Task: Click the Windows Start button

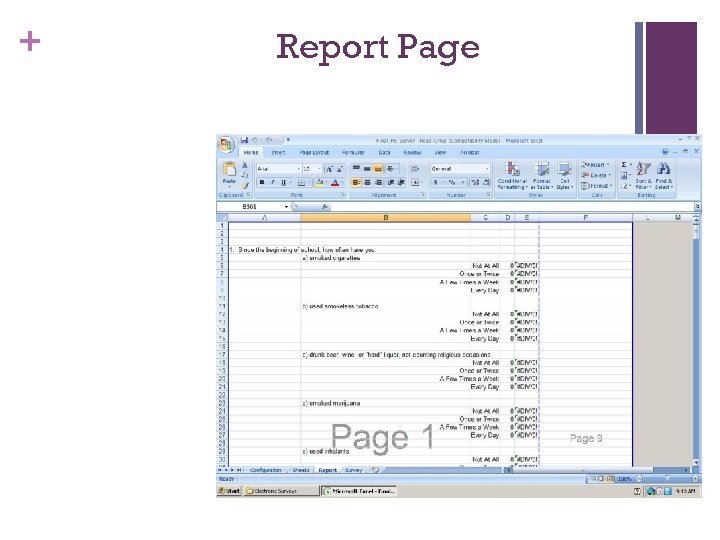Action: click(x=229, y=491)
